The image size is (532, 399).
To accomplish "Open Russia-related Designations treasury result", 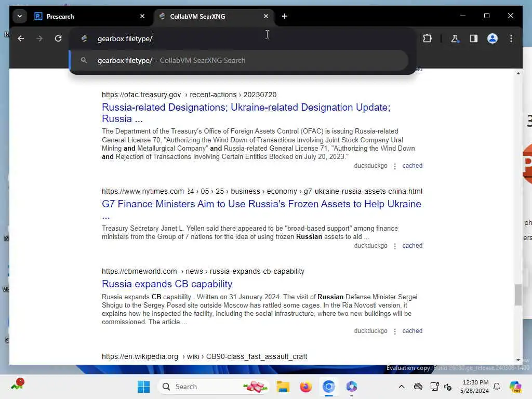I will point(246,113).
